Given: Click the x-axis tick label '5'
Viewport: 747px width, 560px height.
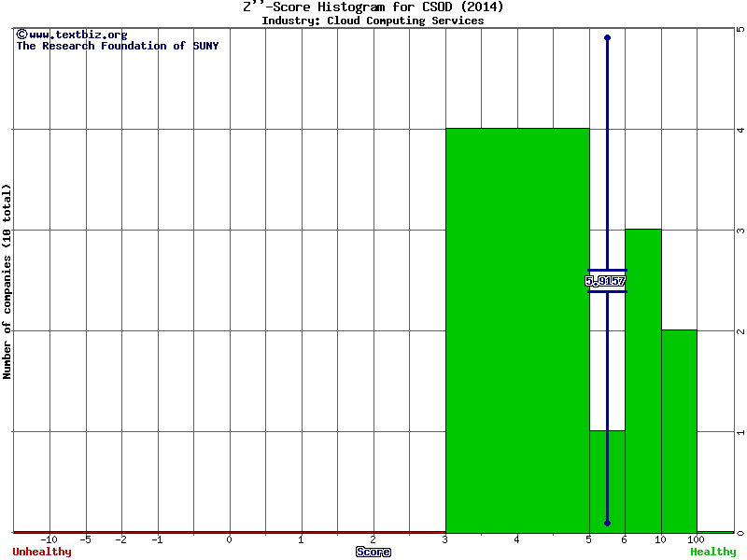Looking at the screenshot, I should [589, 539].
